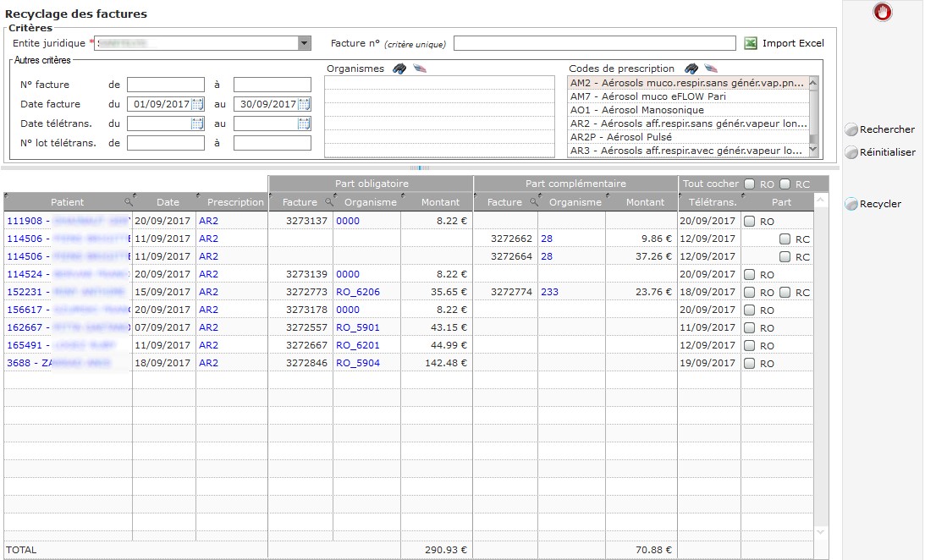
Task: Click the Réinitialiser button
Action: (880, 152)
